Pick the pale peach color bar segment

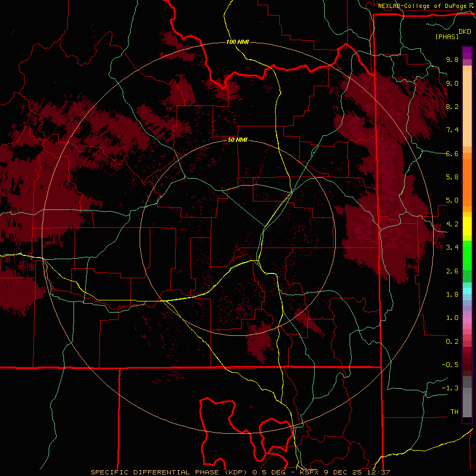[467, 109]
